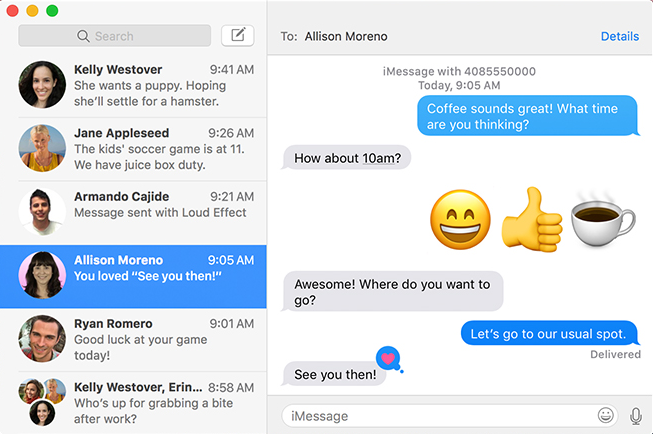Click the magnifying glass search icon
This screenshot has height=434, width=653.
coord(83,36)
